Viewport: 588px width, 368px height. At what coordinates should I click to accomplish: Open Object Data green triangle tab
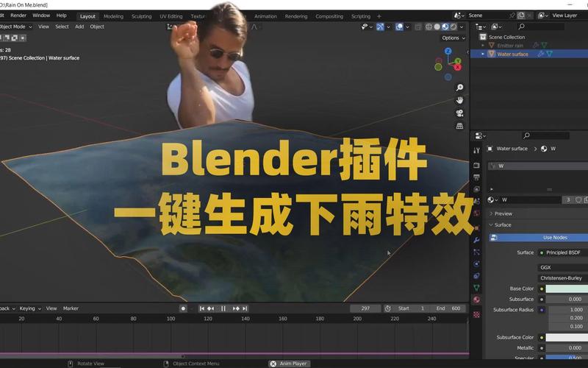click(x=476, y=288)
